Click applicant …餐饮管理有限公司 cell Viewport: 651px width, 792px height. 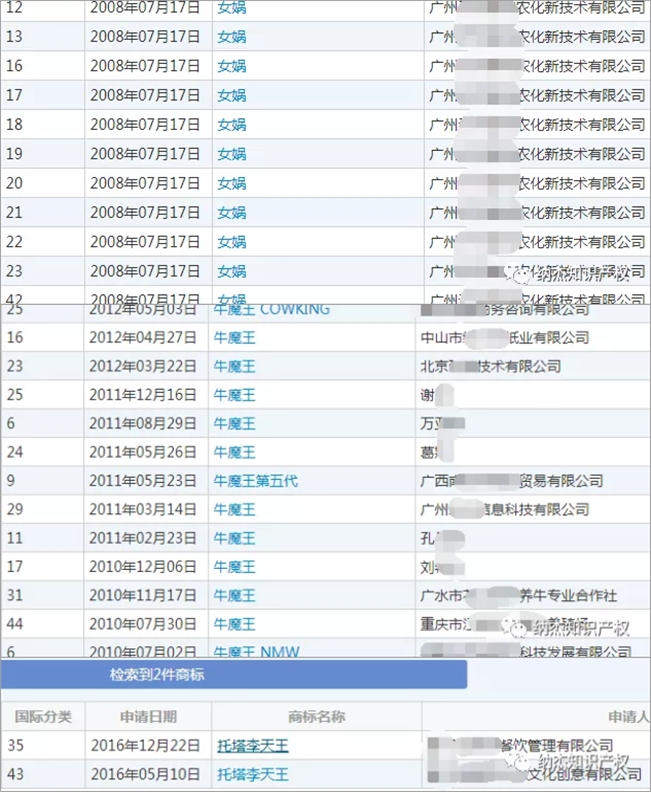click(x=521, y=746)
